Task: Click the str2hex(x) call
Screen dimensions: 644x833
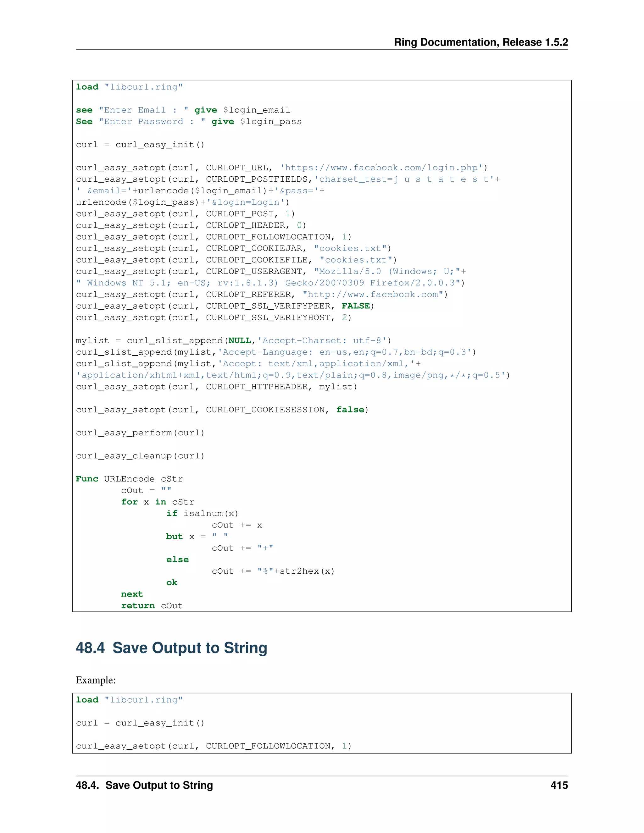Action: pyautogui.click(x=307, y=571)
